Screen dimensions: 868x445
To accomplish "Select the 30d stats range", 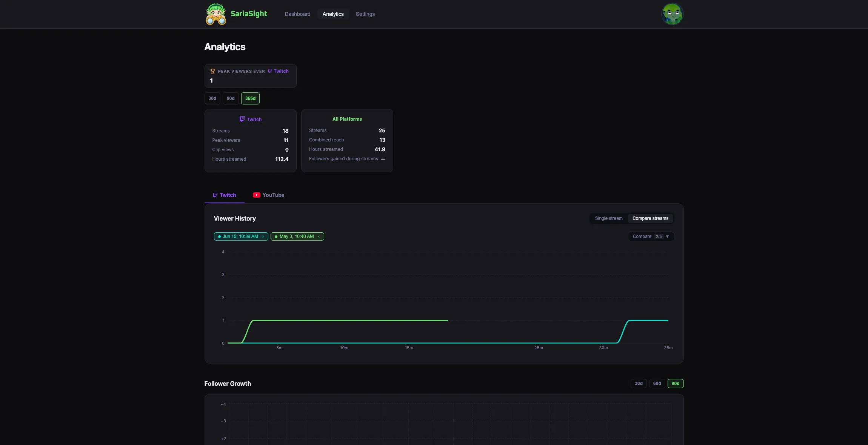I will [x=212, y=98].
